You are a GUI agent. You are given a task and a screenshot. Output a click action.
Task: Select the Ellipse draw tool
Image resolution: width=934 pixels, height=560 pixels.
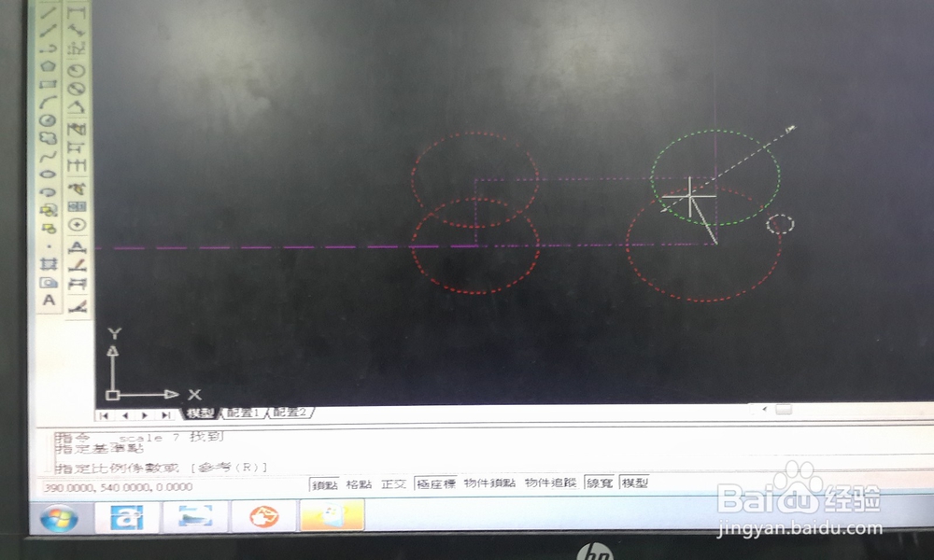click(49, 175)
